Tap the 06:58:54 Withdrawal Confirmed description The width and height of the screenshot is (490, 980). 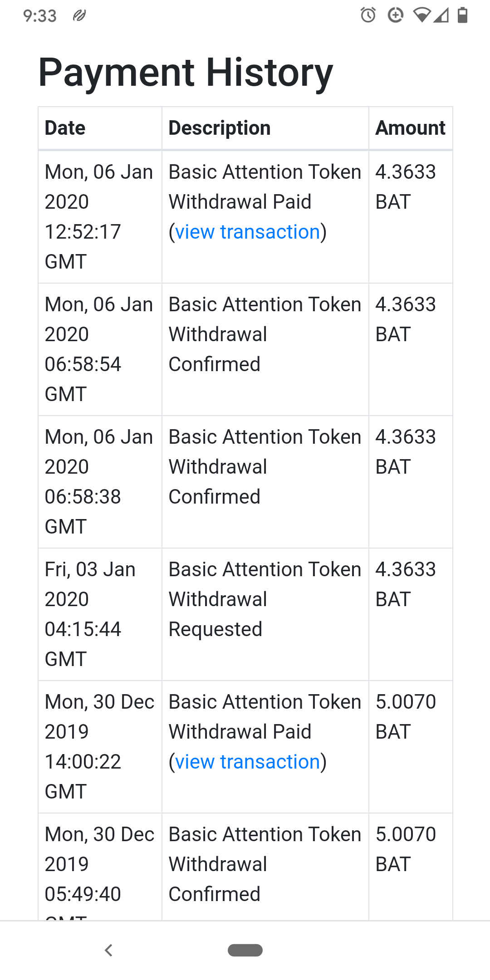point(265,334)
